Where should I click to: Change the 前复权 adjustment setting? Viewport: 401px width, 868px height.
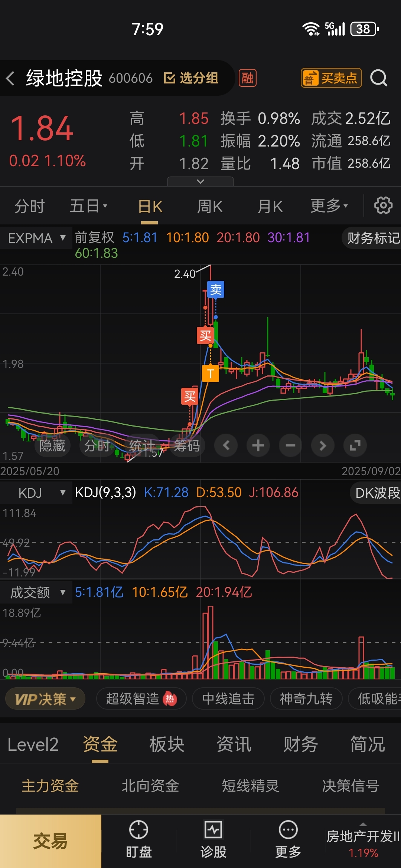pos(95,237)
